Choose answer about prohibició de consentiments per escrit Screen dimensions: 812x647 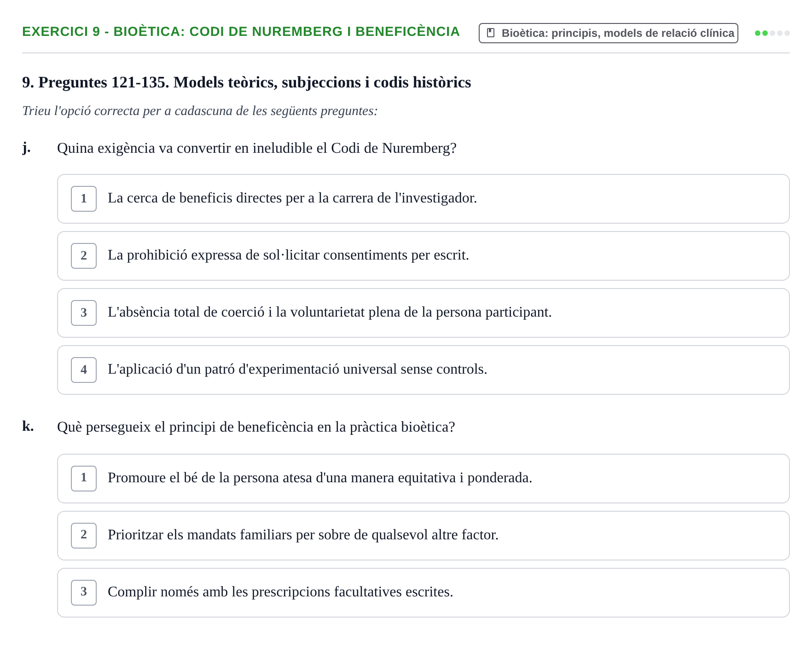point(423,256)
